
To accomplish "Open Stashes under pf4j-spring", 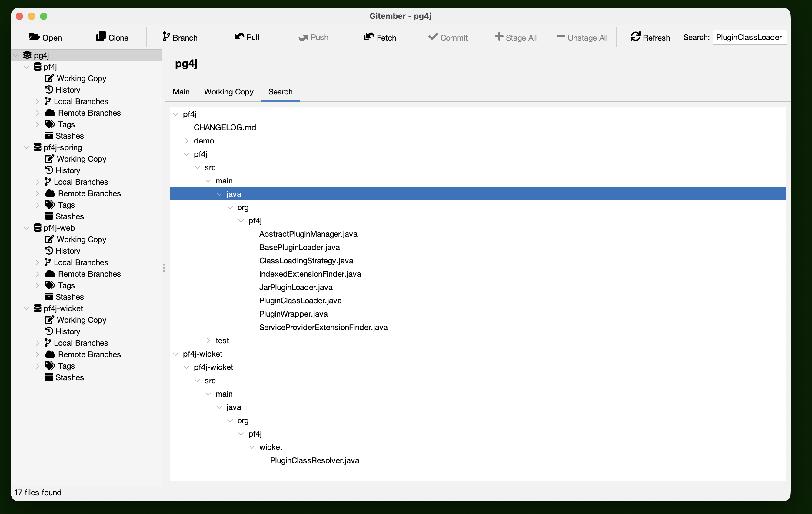I will [69, 216].
